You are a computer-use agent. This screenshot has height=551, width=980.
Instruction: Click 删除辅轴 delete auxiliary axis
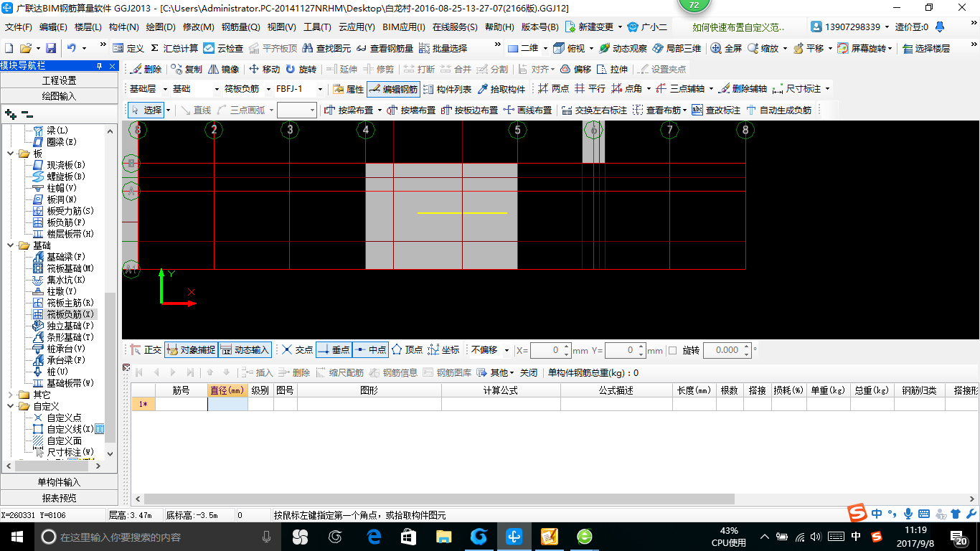tap(743, 89)
